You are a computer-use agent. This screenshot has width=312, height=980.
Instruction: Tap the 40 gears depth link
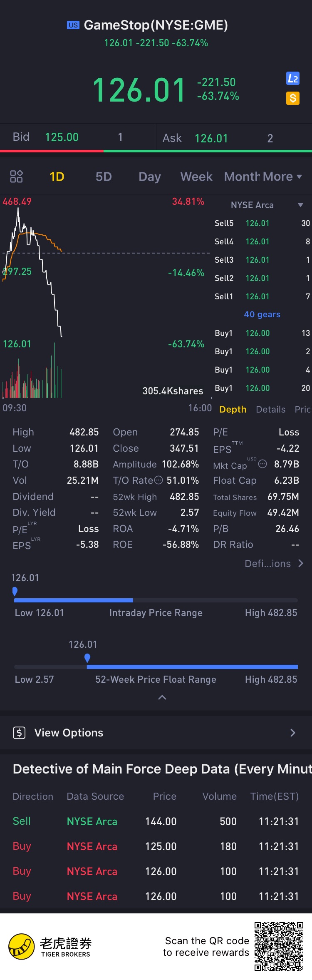pos(262,315)
